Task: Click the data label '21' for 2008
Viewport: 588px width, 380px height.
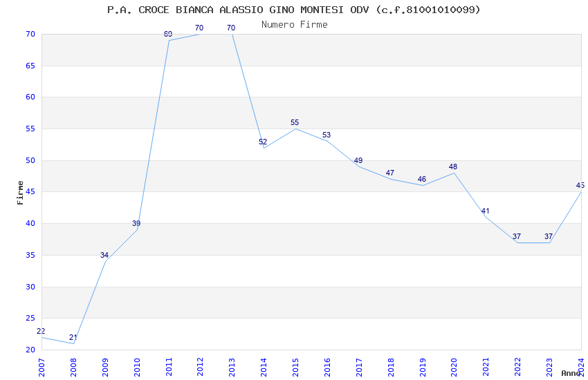Action: point(73,337)
